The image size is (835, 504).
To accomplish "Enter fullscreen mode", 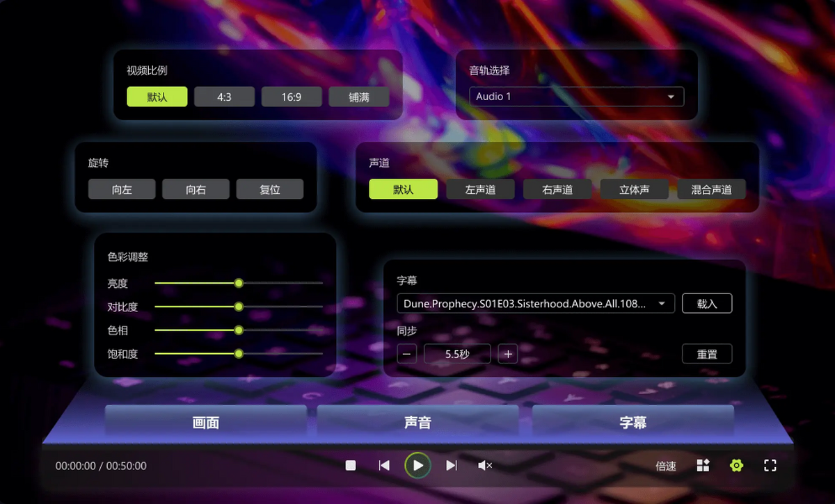I will click(770, 465).
